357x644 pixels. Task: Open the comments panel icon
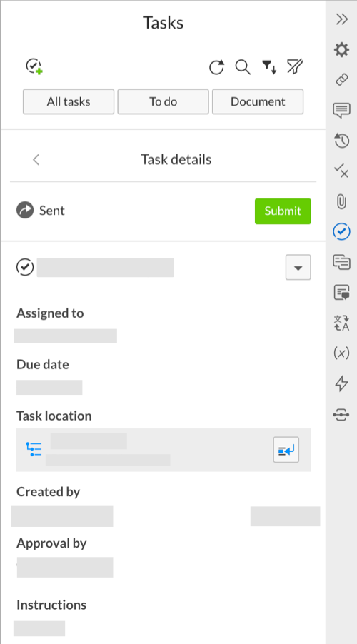[342, 111]
